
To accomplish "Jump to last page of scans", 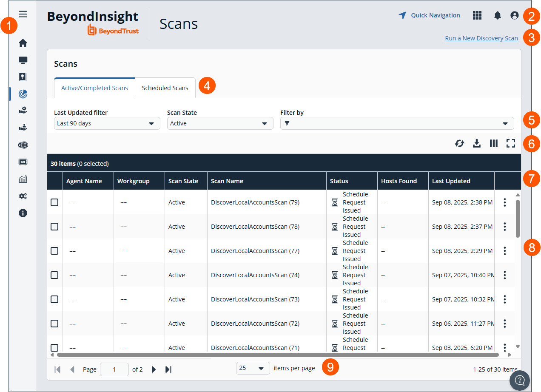I will [168, 369].
